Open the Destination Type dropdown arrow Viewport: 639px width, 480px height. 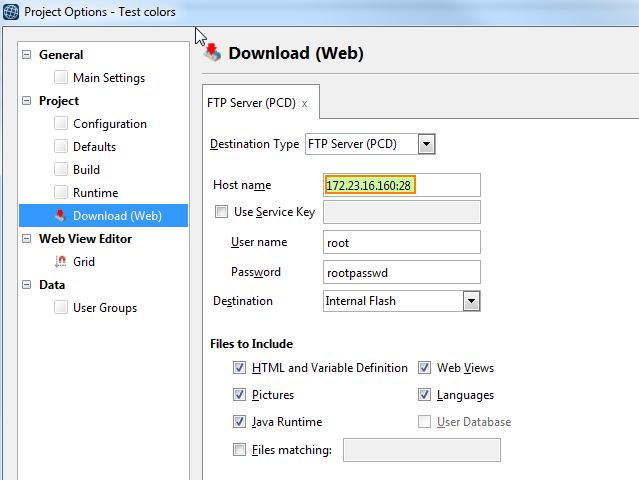pos(426,144)
